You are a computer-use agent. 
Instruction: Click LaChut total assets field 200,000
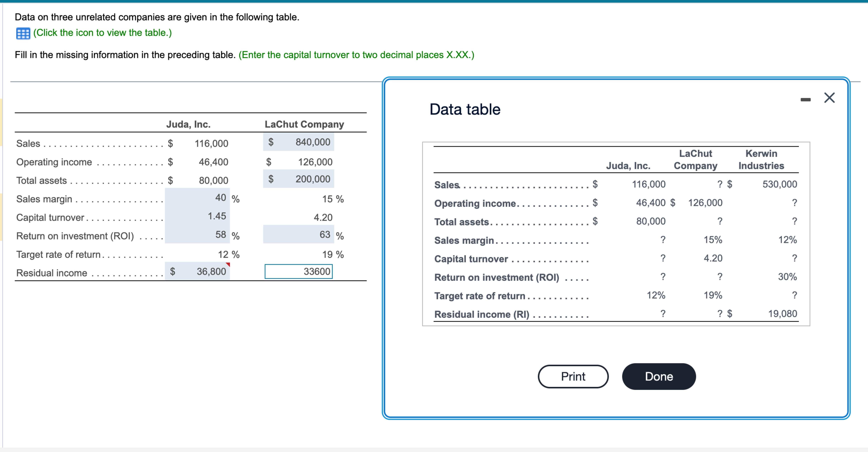(299, 179)
